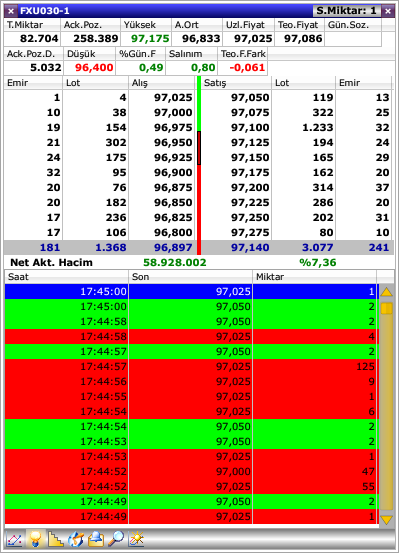Toggle the light bulb icon
Image resolution: width=399 pixels, height=553 pixels.
(x=35, y=540)
